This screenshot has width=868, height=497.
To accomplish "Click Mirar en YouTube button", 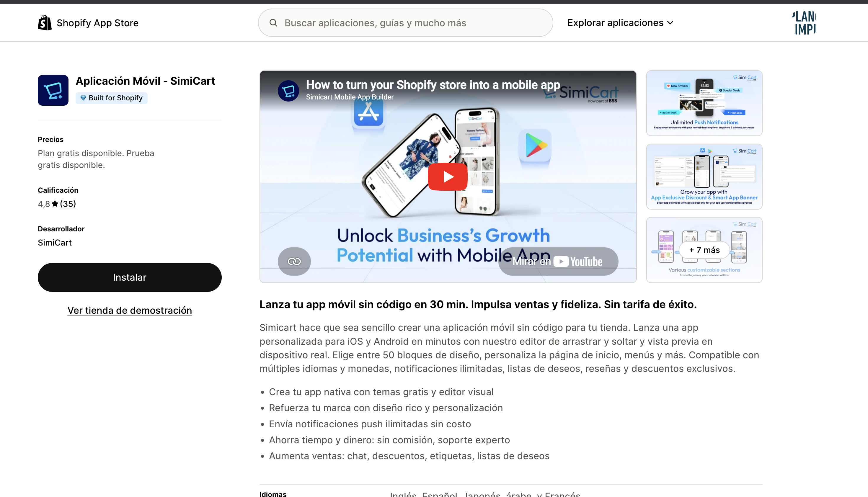I will pyautogui.click(x=558, y=261).
